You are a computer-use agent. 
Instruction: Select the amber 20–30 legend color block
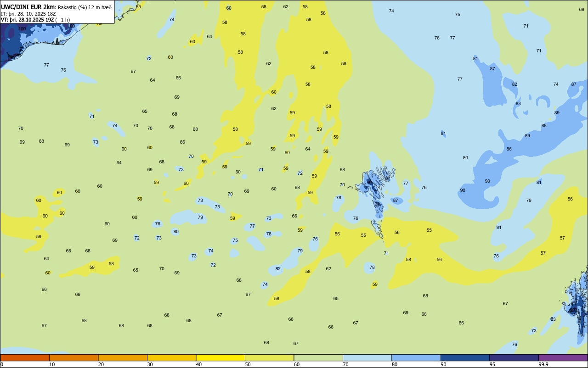tap(123, 357)
